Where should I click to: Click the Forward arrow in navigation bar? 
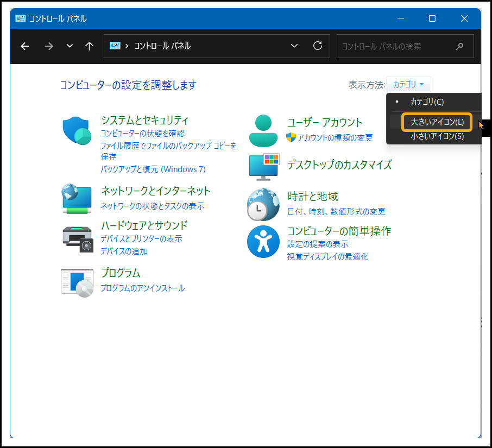[x=49, y=47]
